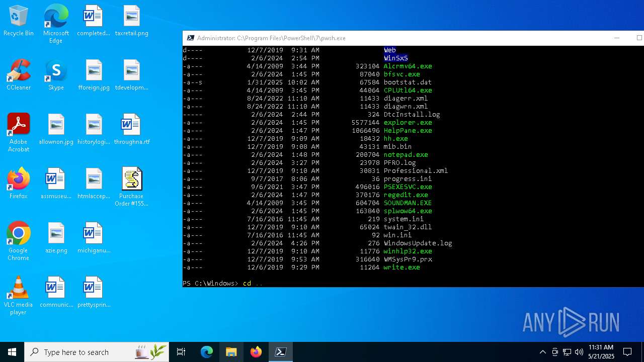This screenshot has width=644, height=362.
Task: Open the Action Center notifications
Action: point(627,352)
